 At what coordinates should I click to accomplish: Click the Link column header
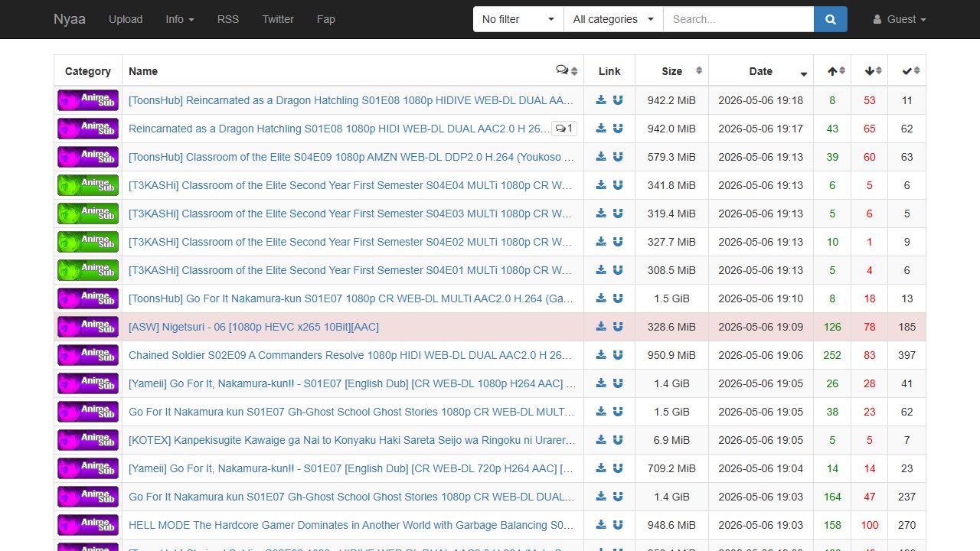coord(609,71)
